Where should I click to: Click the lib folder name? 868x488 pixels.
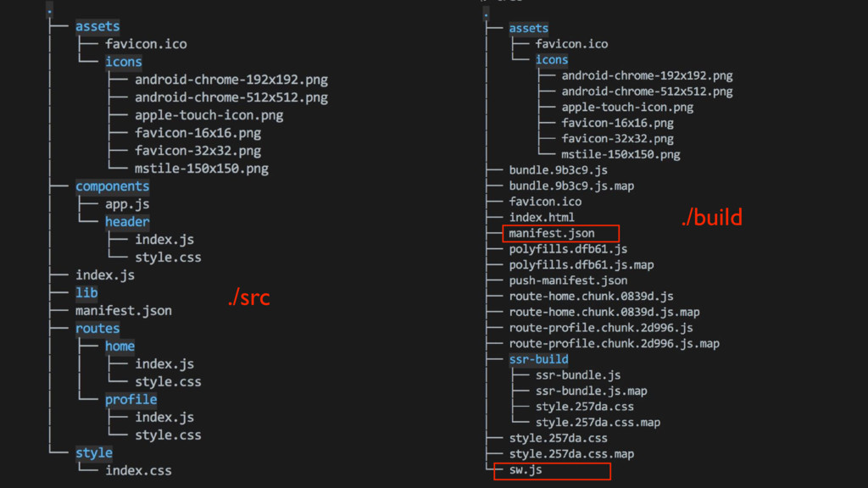point(86,292)
